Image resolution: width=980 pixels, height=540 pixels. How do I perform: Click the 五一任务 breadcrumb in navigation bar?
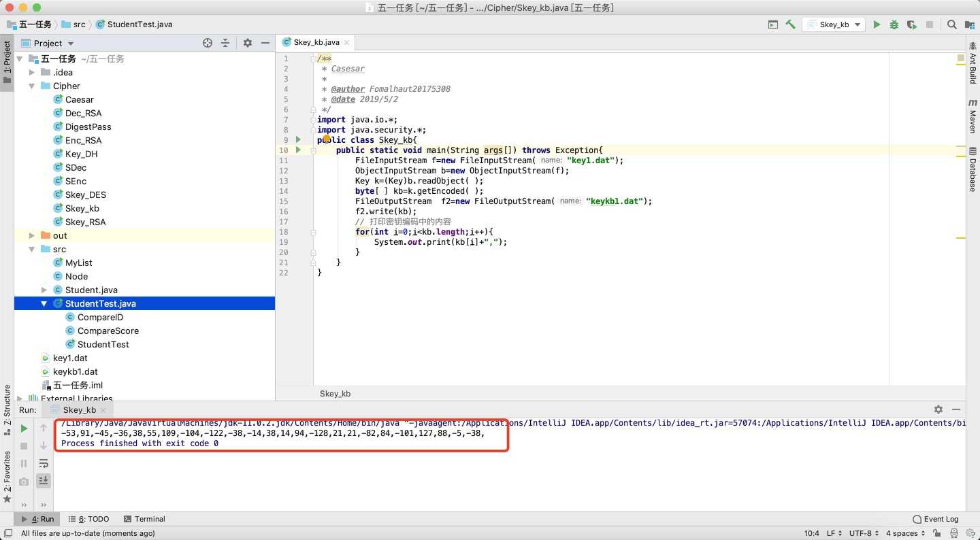(x=29, y=24)
